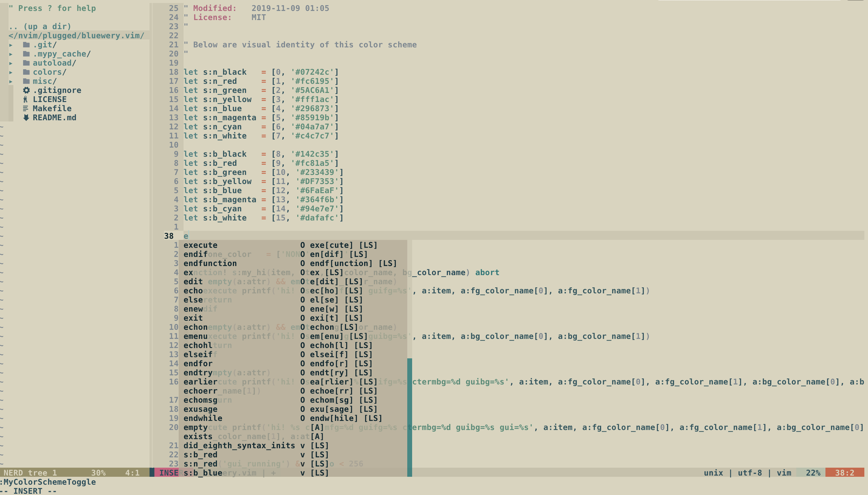Click the '#fc6195' red color value
The image size is (868, 495).
(x=312, y=81)
